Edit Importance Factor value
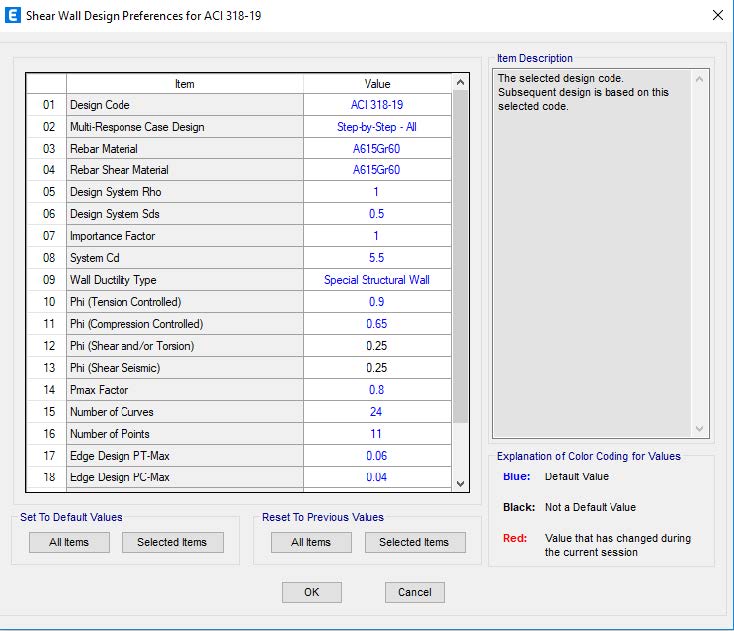 [377, 236]
